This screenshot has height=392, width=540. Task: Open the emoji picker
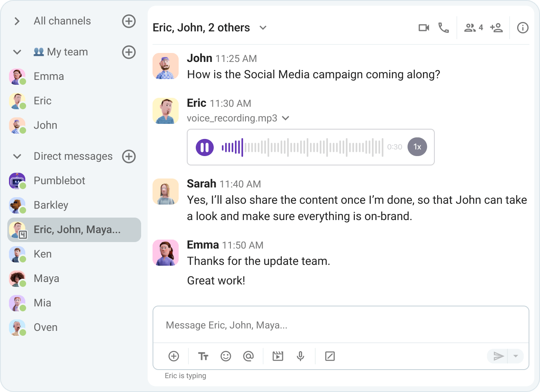[226, 356]
